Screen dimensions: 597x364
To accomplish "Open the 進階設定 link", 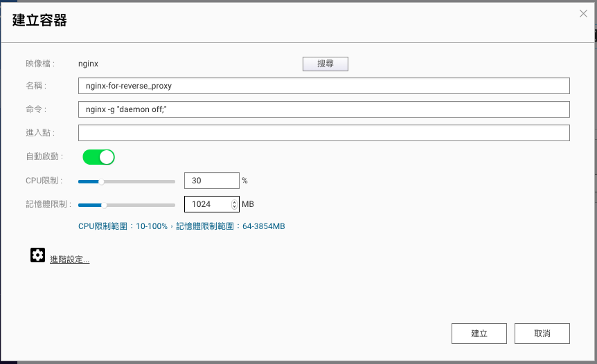I will pos(69,260).
